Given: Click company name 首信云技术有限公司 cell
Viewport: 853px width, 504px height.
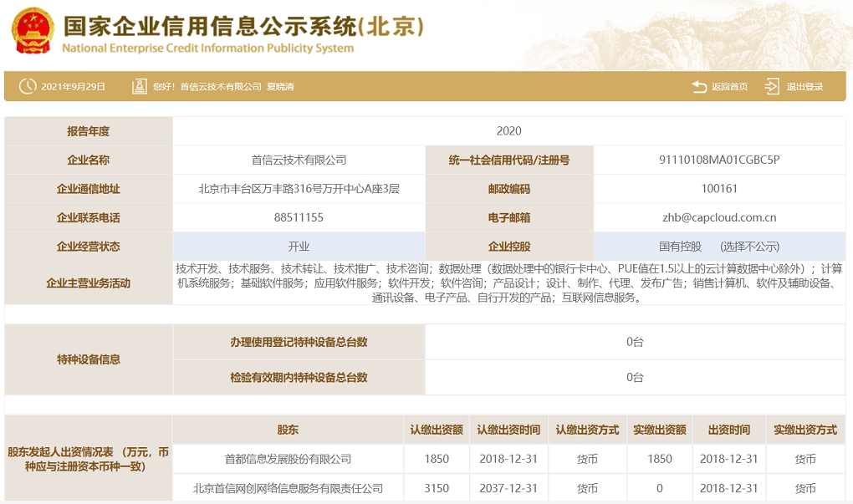Looking at the screenshot, I should coord(299,160).
